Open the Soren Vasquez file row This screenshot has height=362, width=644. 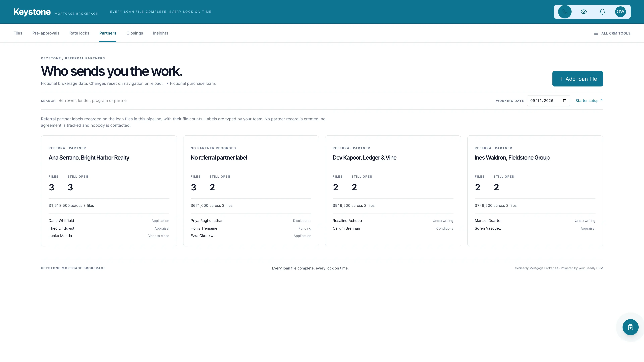[535, 228]
